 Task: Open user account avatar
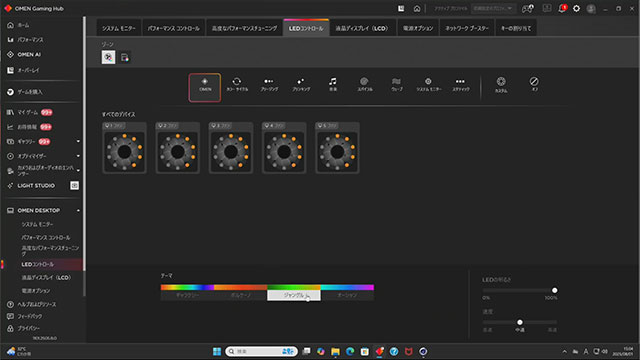591,9
